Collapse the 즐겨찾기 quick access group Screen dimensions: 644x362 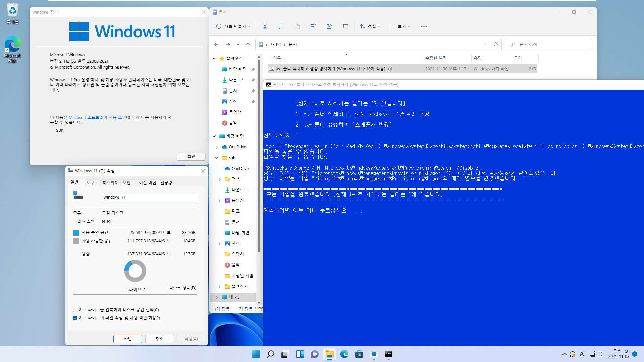click(214, 58)
